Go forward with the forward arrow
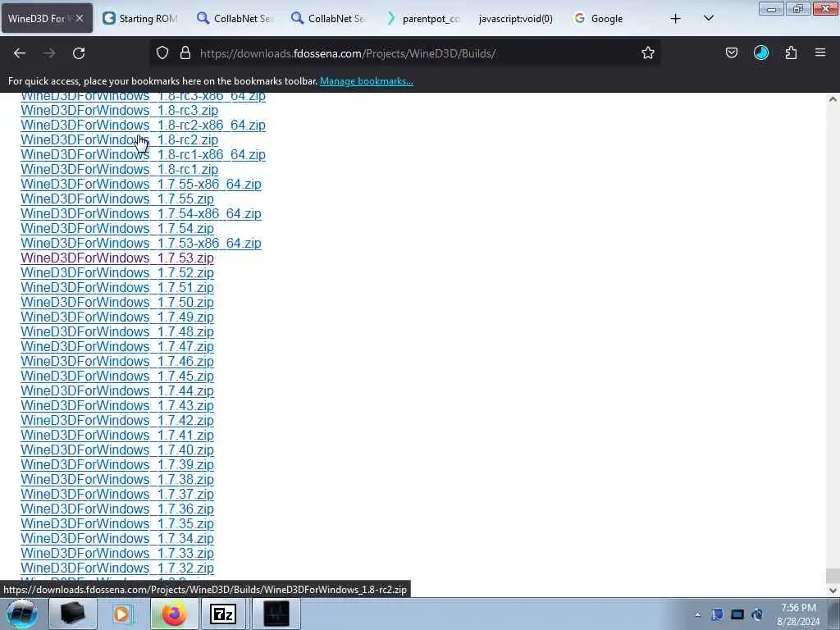The width and height of the screenshot is (840, 630). click(49, 53)
